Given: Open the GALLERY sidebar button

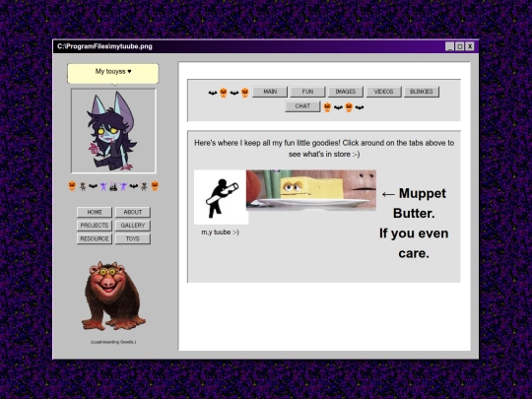Looking at the screenshot, I should 133,226.
